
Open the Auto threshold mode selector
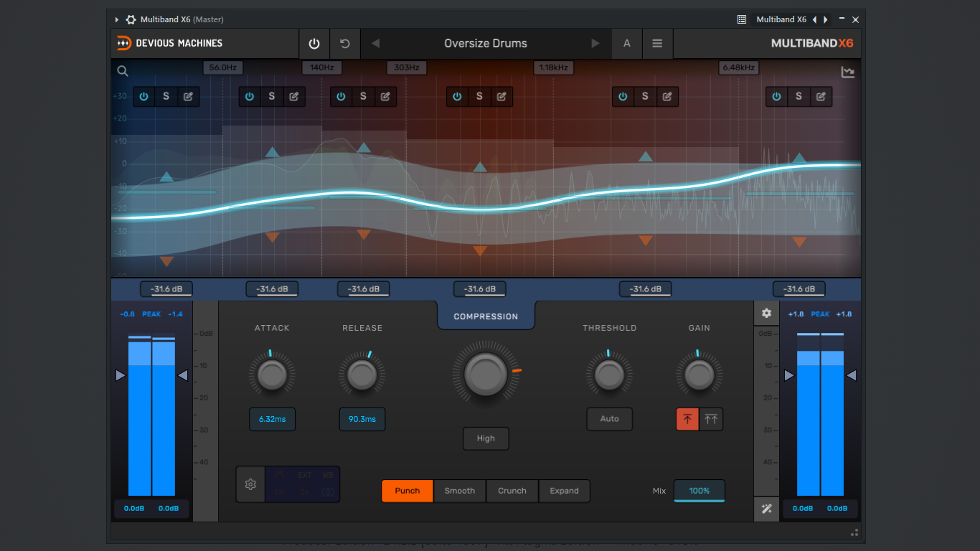(610, 419)
